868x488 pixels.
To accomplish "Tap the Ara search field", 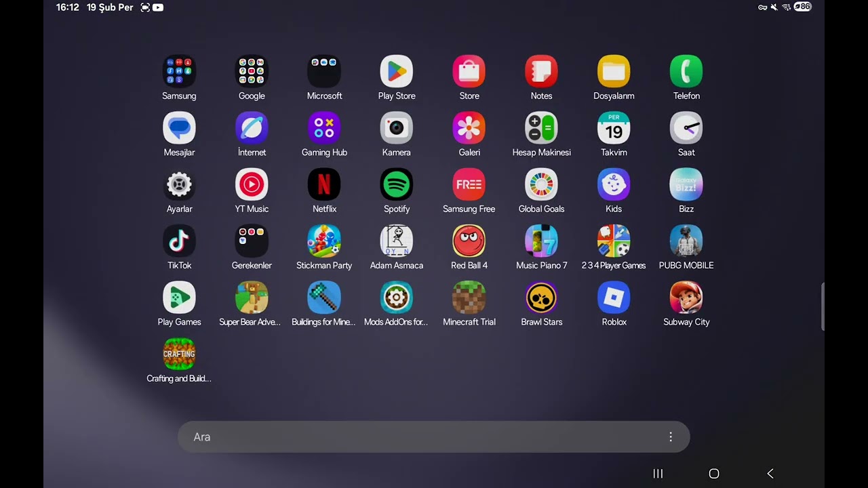I will [434, 437].
